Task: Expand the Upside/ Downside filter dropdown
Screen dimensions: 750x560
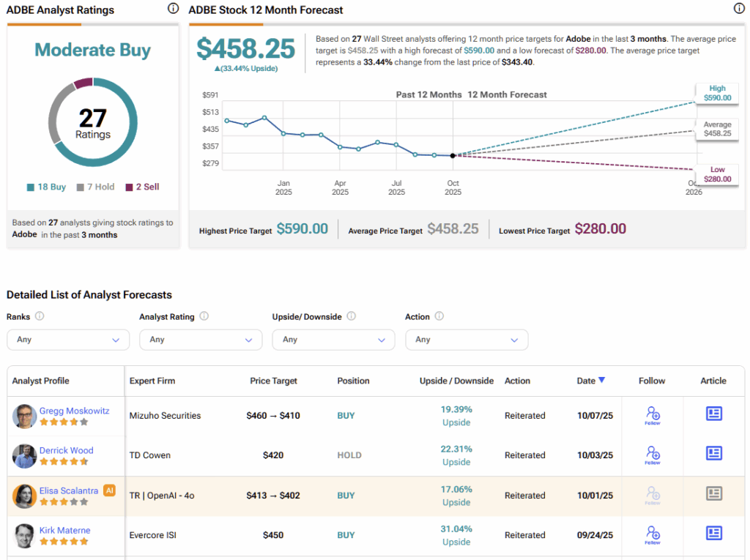Action: [x=333, y=340]
